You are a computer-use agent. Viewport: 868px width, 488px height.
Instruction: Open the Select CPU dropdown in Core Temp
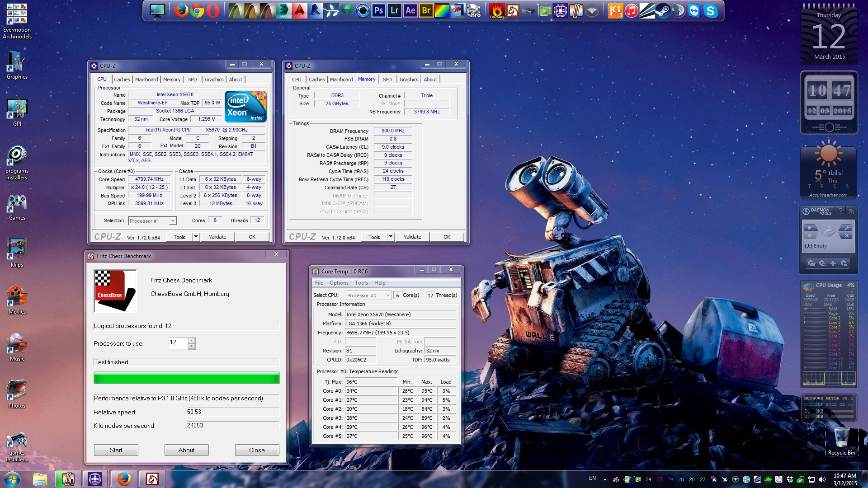(387, 295)
